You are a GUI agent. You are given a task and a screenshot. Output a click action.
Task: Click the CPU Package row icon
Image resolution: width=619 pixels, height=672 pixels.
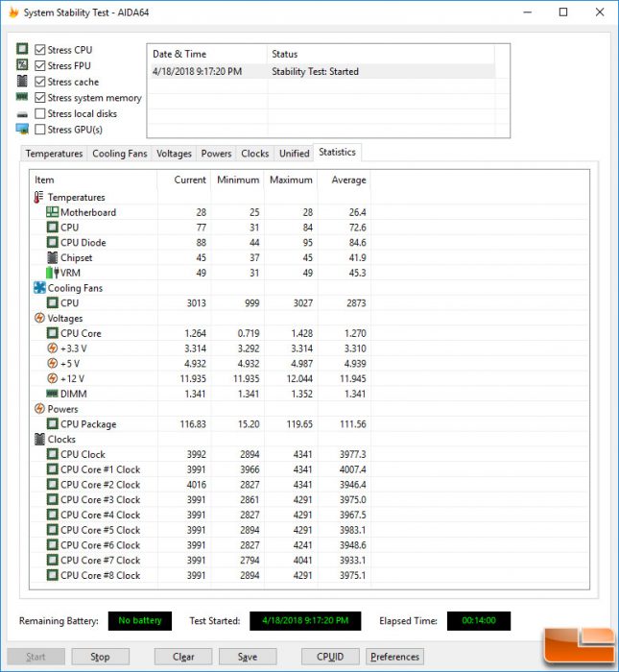coord(52,424)
